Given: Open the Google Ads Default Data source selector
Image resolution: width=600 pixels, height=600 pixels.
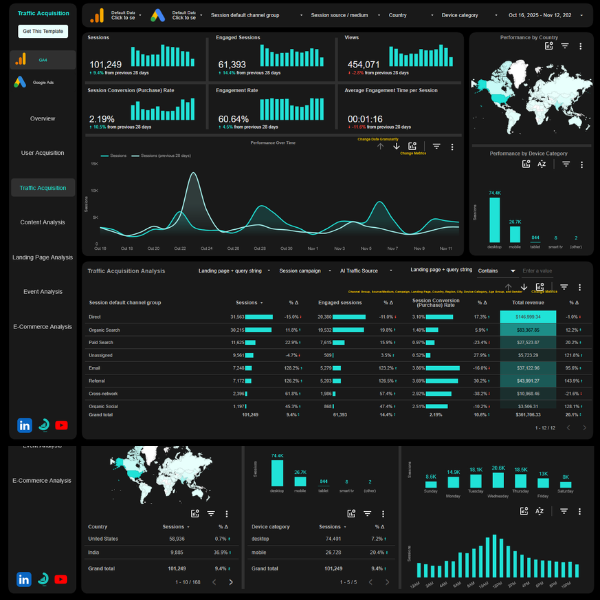Looking at the screenshot, I should point(177,15).
